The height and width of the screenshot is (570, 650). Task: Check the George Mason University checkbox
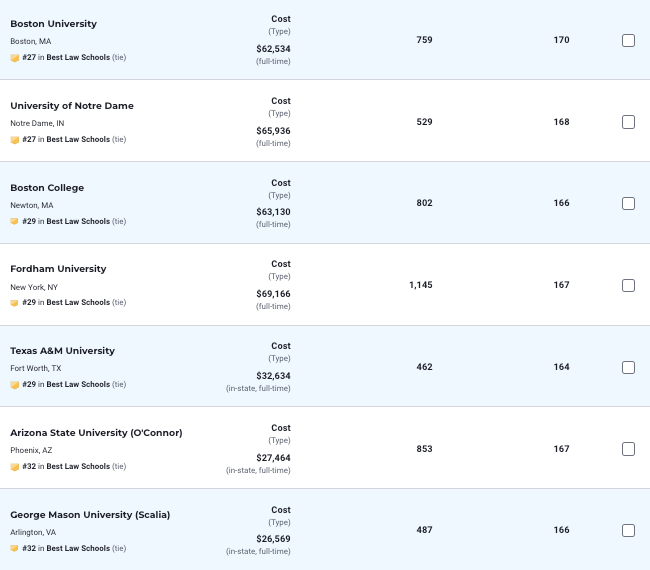(628, 530)
